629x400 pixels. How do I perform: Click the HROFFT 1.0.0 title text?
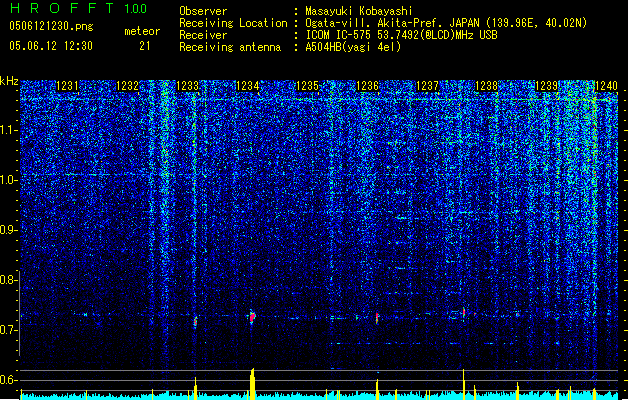point(78,8)
